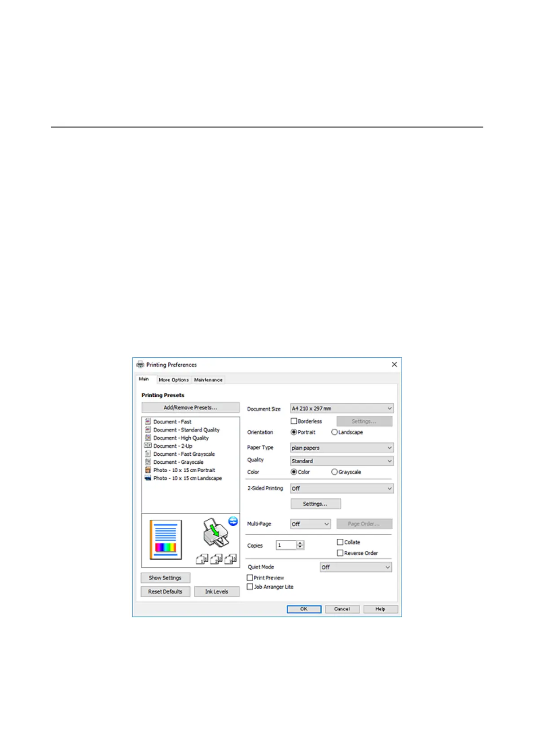Click the Show Settings button

coord(165,578)
